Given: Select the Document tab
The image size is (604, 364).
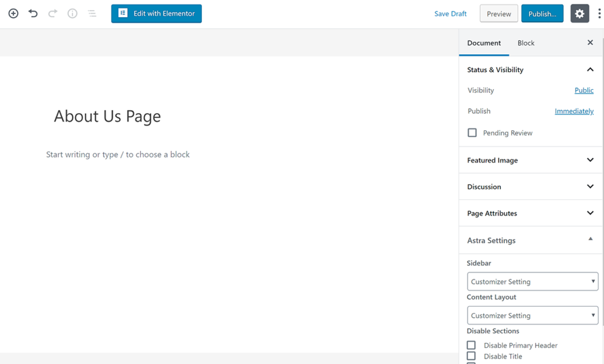Looking at the screenshot, I should [x=484, y=43].
